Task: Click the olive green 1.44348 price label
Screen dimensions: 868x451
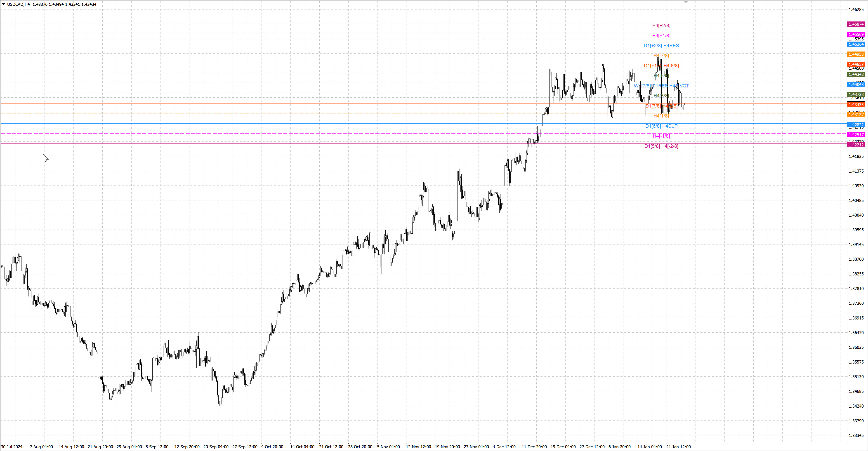Action: coord(856,74)
